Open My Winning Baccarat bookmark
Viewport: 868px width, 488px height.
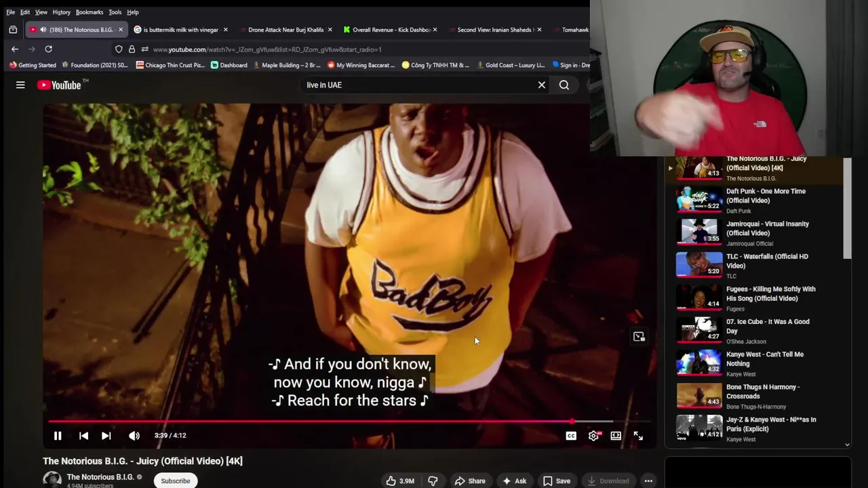coord(361,65)
